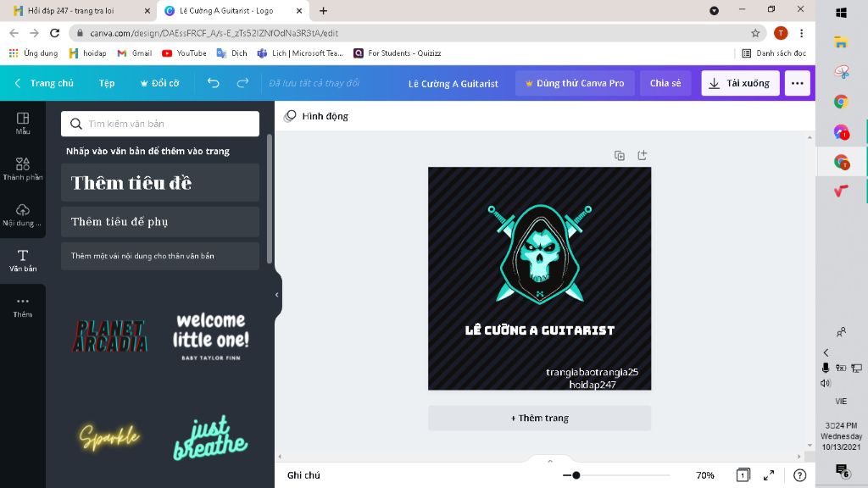This screenshot has height=488, width=868.
Task: Open a new browser tab
Action: (323, 10)
